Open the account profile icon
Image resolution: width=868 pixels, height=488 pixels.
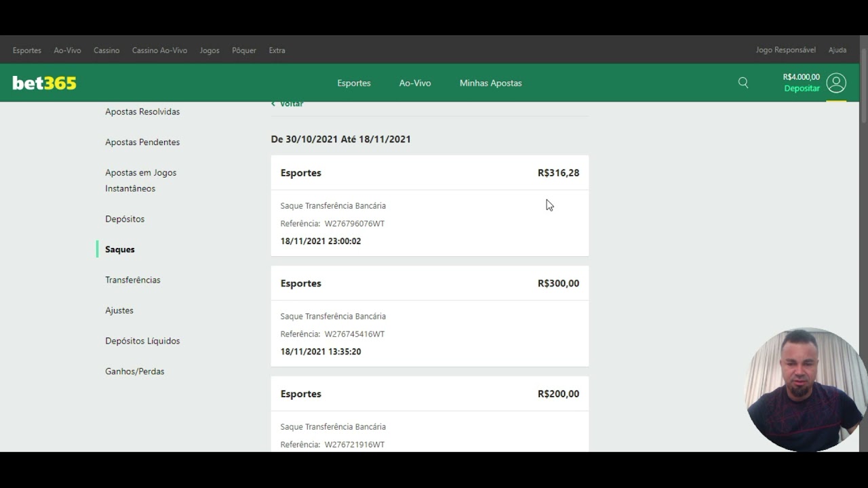836,83
